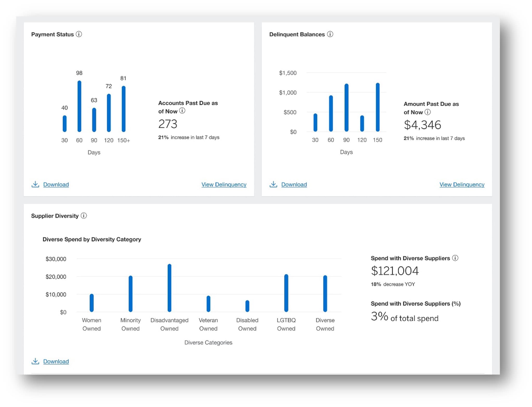The width and height of the screenshot is (532, 407).
Task: Open Download link under Delinquent Balances chart
Action: 294,184
